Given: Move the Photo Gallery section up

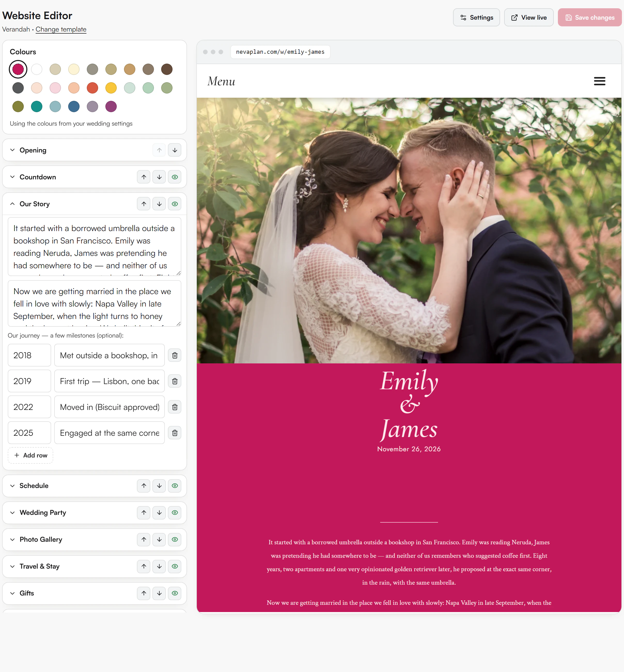Looking at the screenshot, I should pyautogui.click(x=144, y=539).
